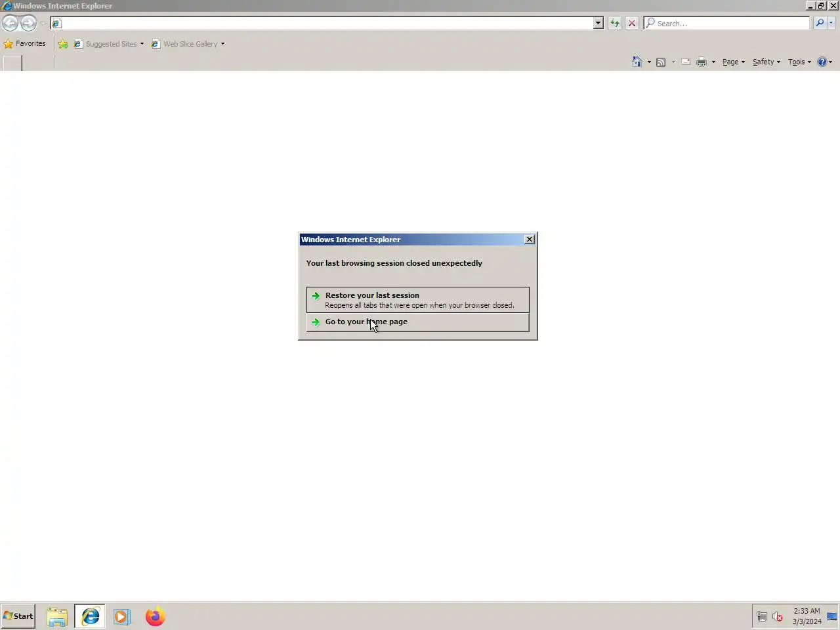Expand the Print options dropdown arrow
This screenshot has height=630, width=840.
click(713, 62)
